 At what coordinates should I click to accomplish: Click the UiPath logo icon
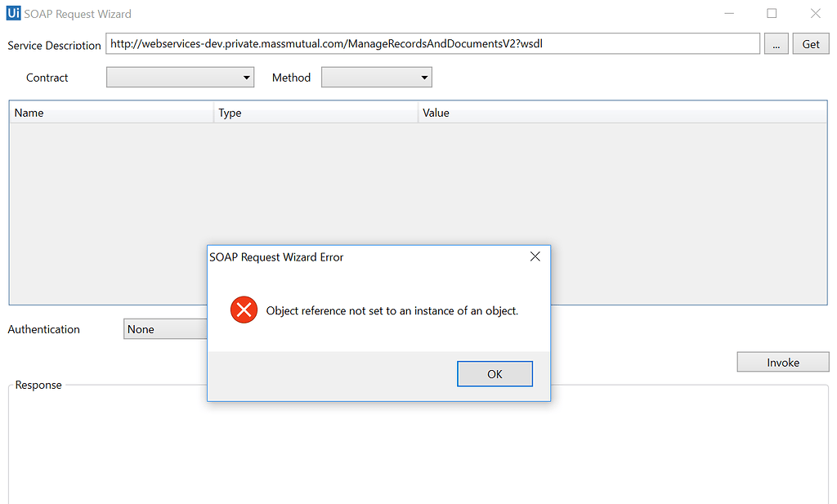tap(12, 13)
